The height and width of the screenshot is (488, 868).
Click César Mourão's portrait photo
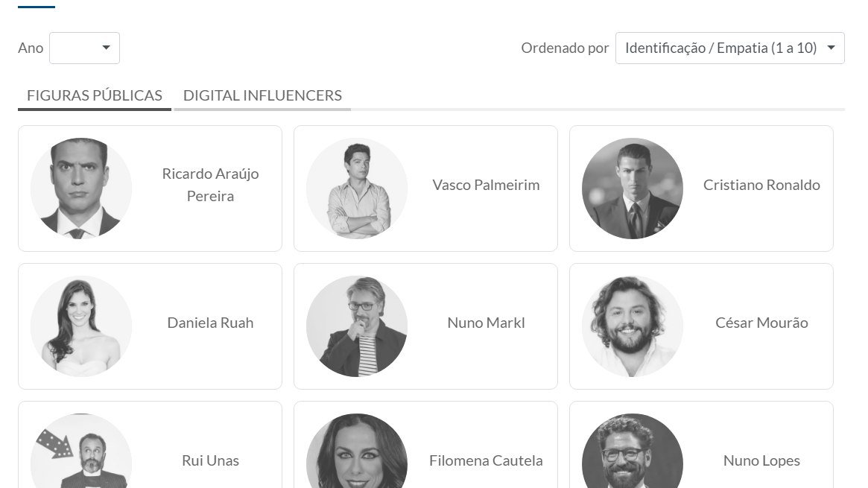[633, 326]
